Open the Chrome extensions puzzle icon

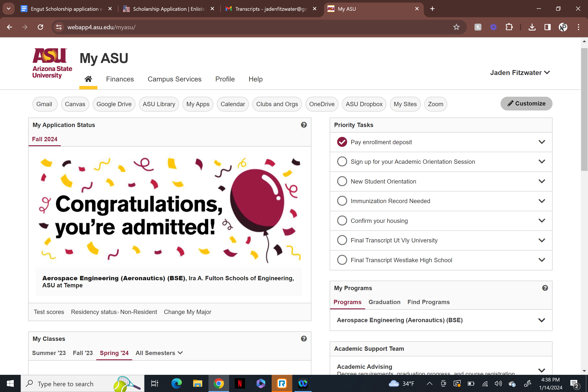[509, 27]
